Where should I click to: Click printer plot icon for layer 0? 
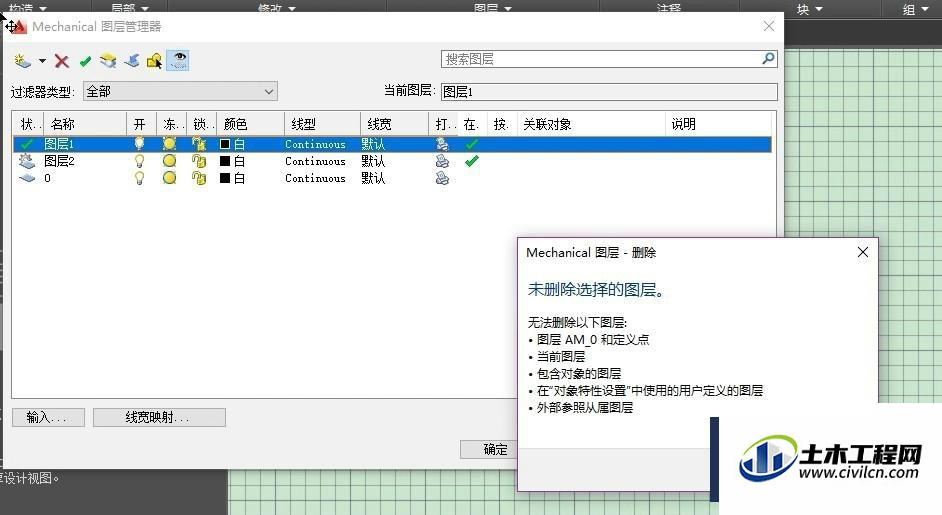click(x=442, y=178)
